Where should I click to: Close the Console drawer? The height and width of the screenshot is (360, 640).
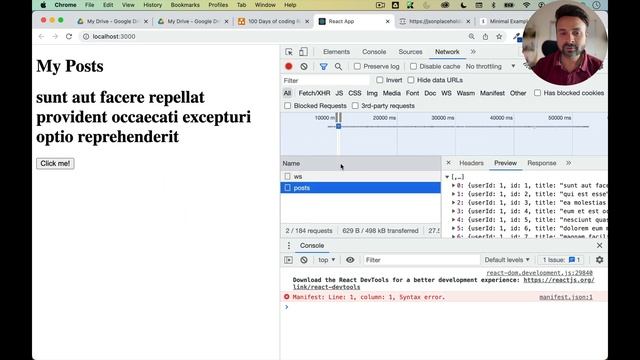(599, 245)
